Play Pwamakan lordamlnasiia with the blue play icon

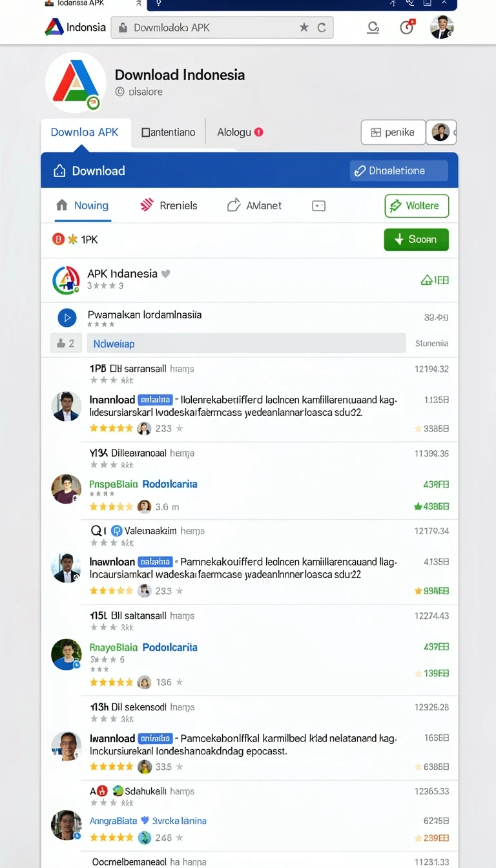tap(67, 318)
